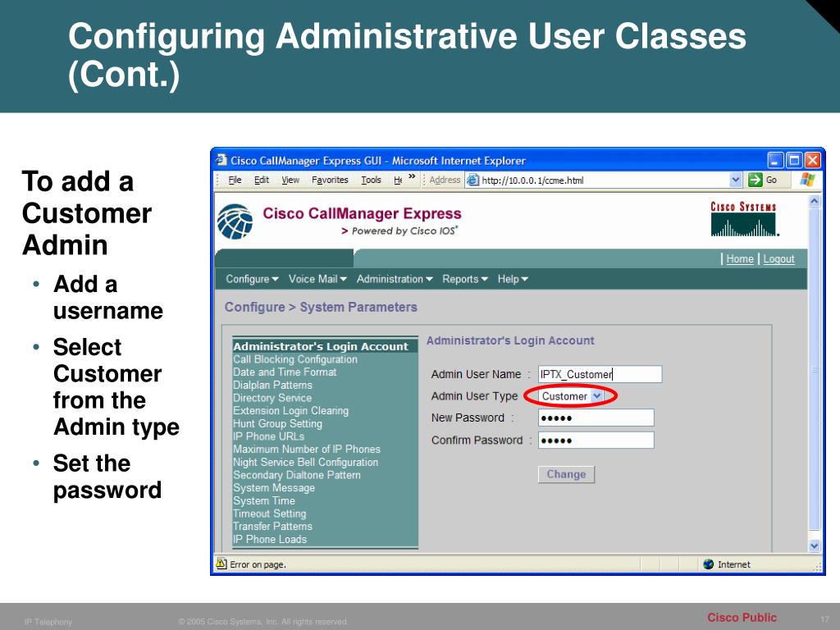Open the Edit menu
The height and width of the screenshot is (630, 840).
coord(262,180)
